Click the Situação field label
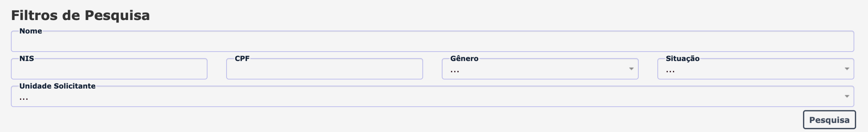Image resolution: width=868 pixels, height=132 pixels. tap(683, 58)
